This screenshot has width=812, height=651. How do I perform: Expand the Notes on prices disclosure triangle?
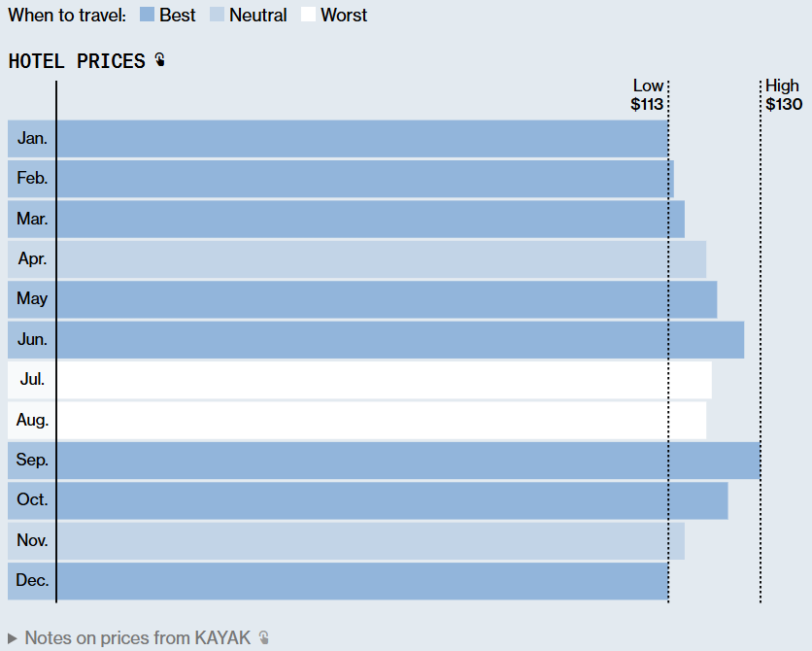13,638
